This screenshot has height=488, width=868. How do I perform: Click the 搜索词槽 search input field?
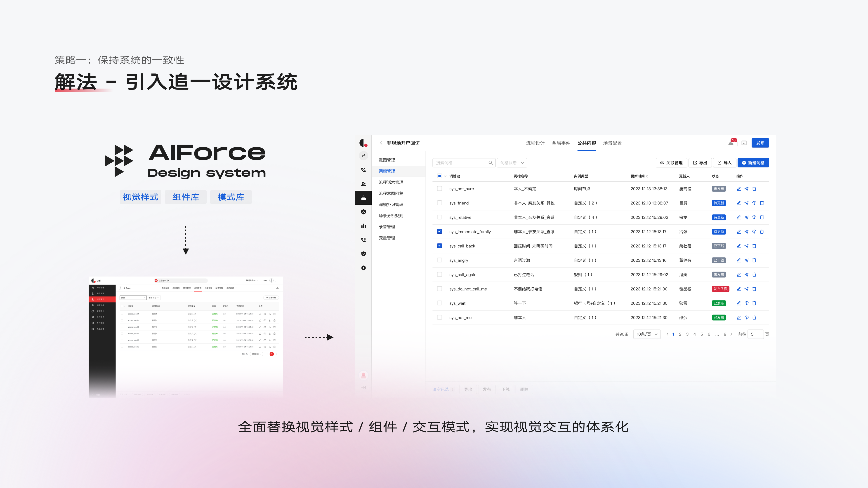(464, 163)
